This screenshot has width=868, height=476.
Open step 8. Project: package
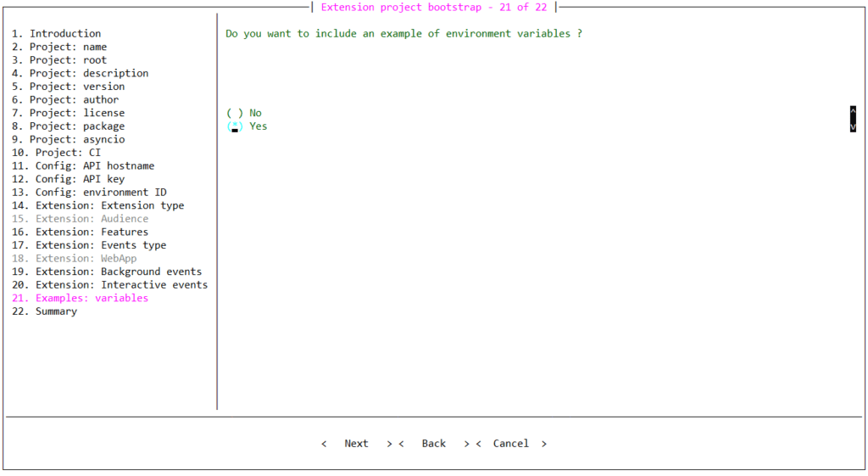point(68,126)
